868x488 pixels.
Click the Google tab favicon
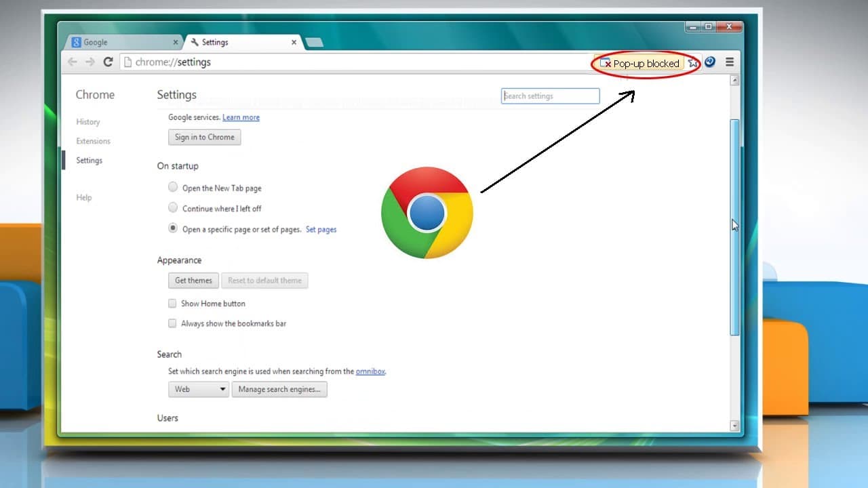pos(77,42)
